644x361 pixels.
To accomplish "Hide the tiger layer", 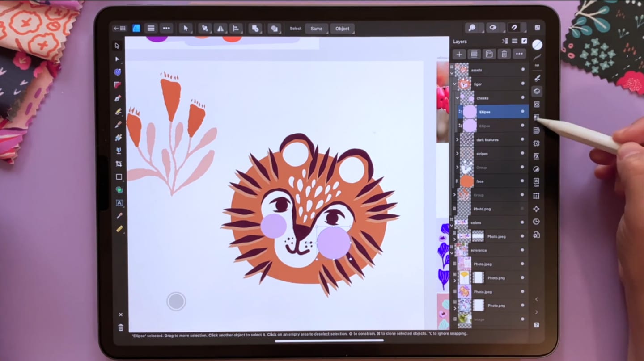I will coord(522,84).
